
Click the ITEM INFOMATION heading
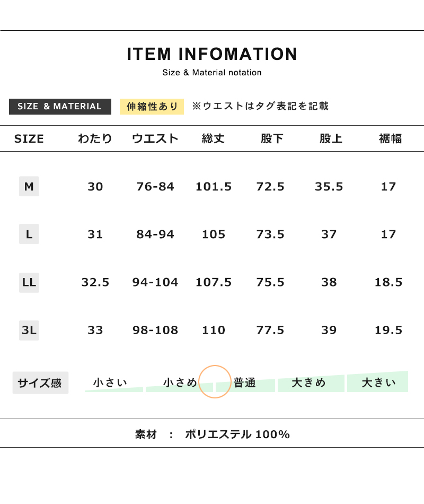point(212,54)
